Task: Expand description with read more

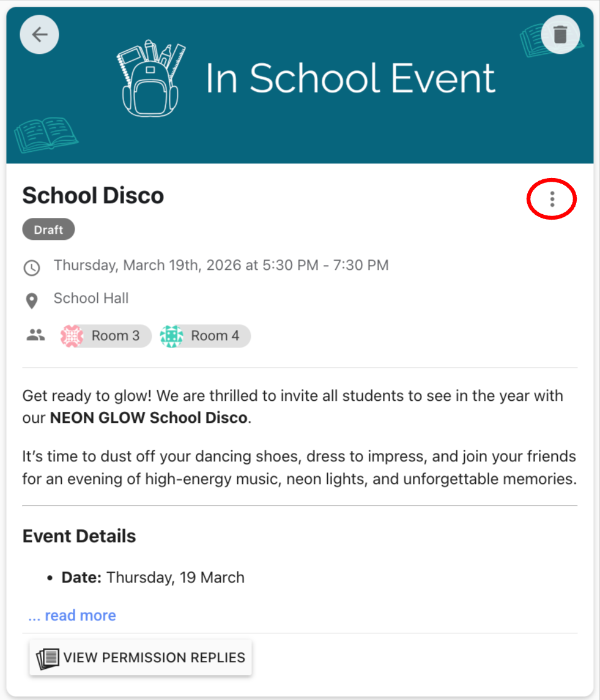Action: [72, 615]
